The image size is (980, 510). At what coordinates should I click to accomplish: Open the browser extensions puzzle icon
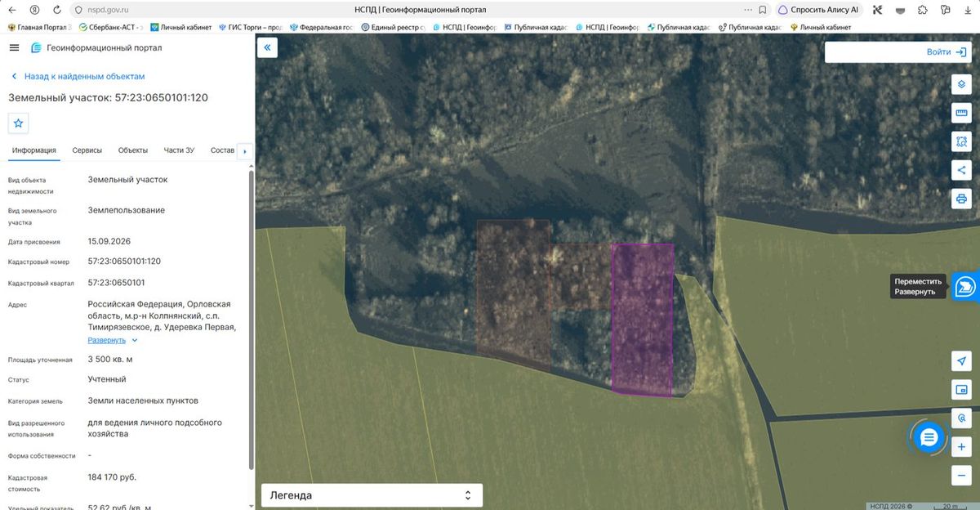click(923, 10)
